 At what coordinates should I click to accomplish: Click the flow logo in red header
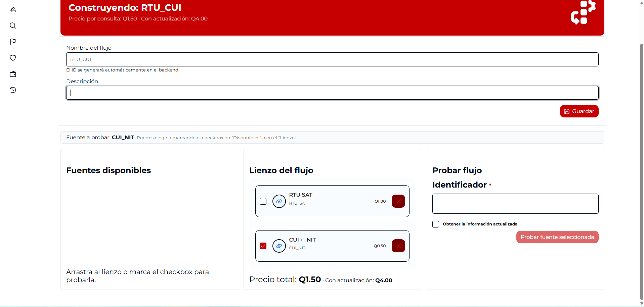point(583,13)
